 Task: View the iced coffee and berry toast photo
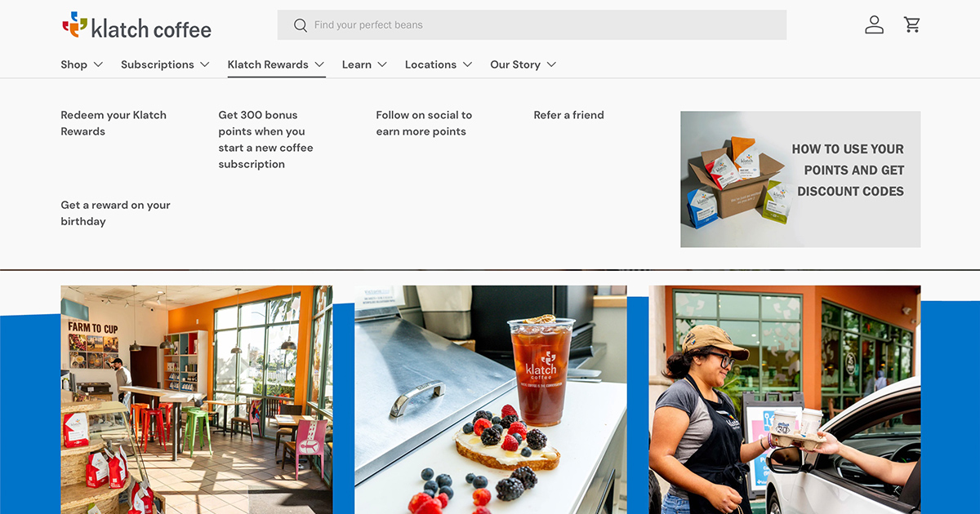491,400
